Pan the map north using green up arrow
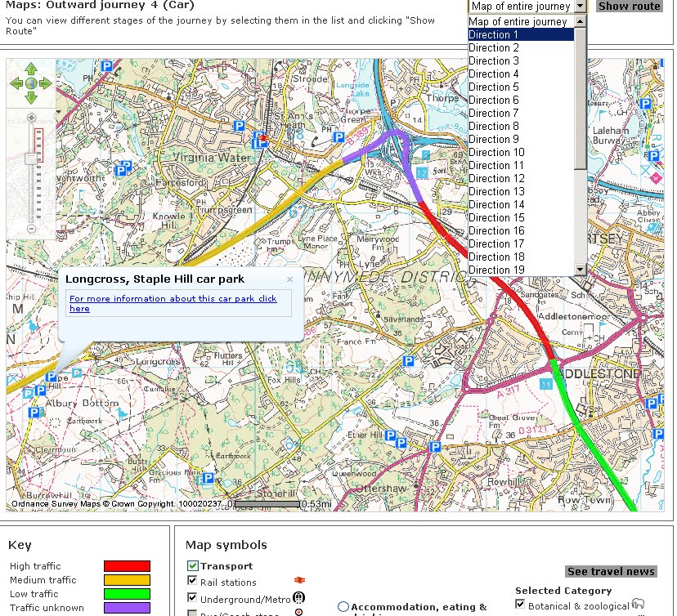The height and width of the screenshot is (616, 677). point(31,69)
